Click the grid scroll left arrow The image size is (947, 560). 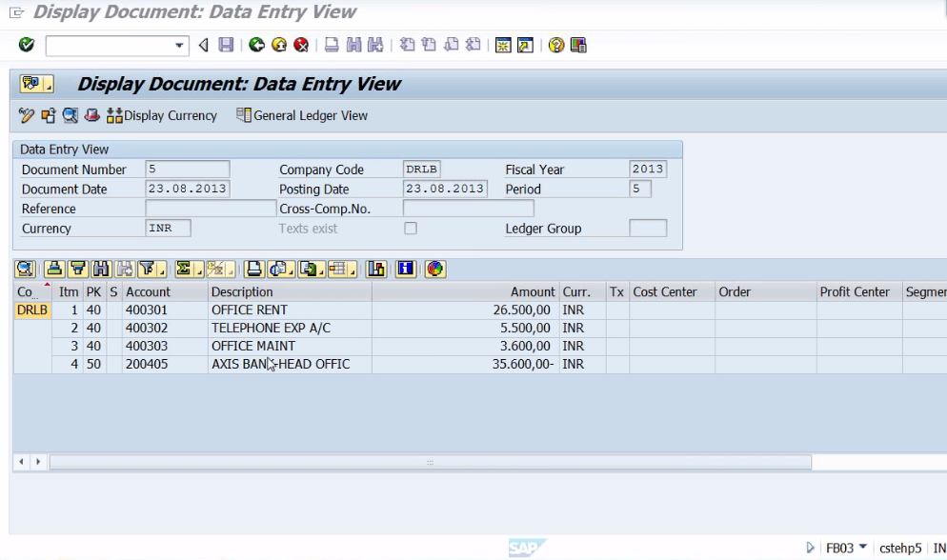[x=21, y=462]
